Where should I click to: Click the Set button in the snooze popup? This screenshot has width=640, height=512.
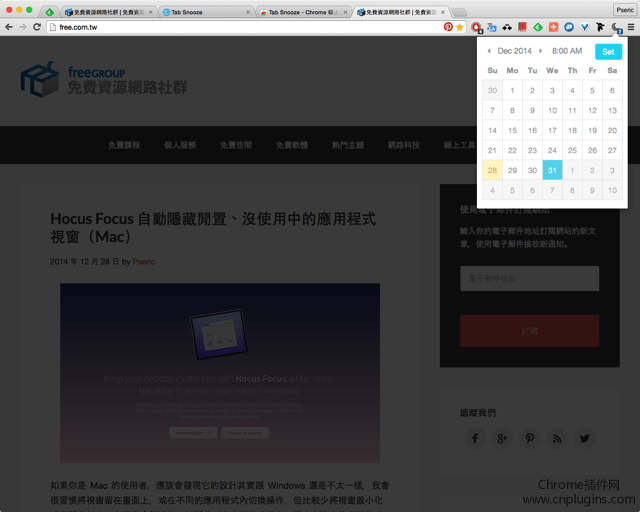pos(608,52)
